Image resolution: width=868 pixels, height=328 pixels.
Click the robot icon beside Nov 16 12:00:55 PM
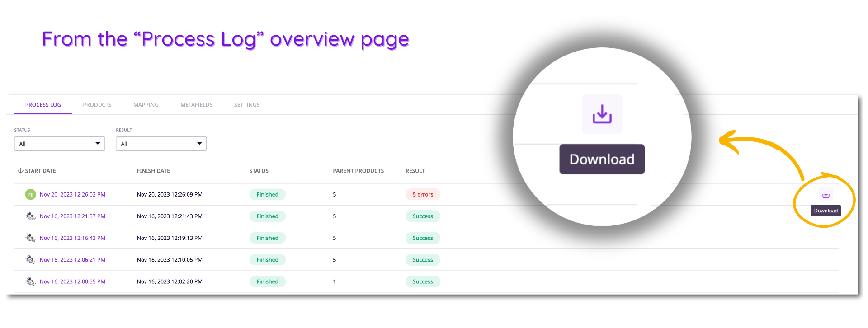tap(30, 281)
